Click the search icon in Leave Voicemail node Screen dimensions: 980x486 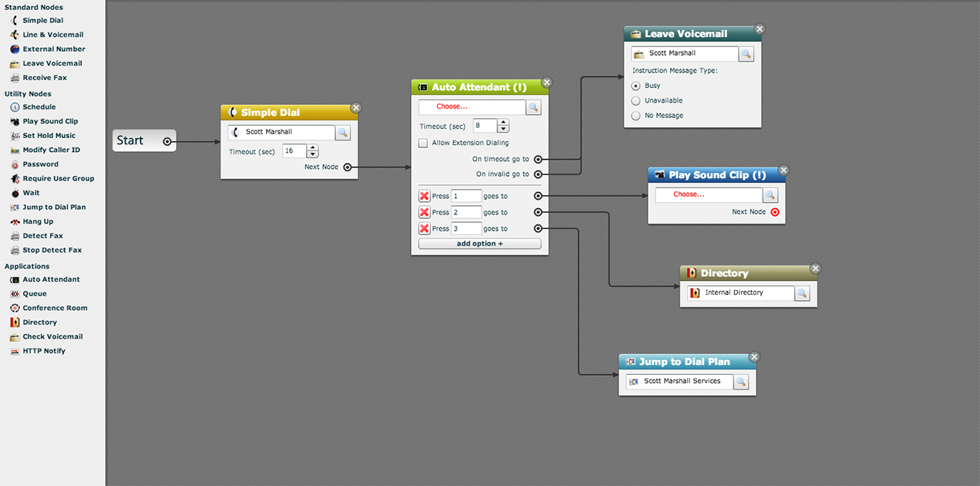pos(746,54)
